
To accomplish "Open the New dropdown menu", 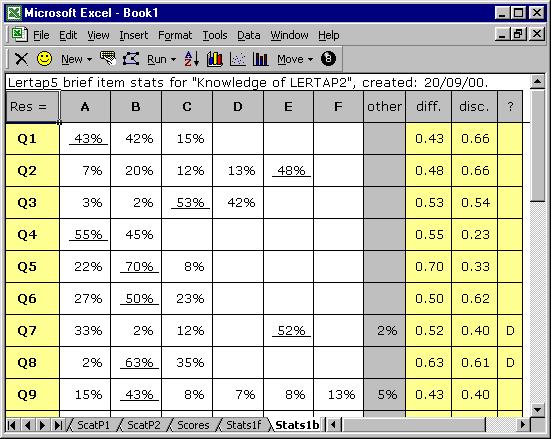I will click(76, 59).
